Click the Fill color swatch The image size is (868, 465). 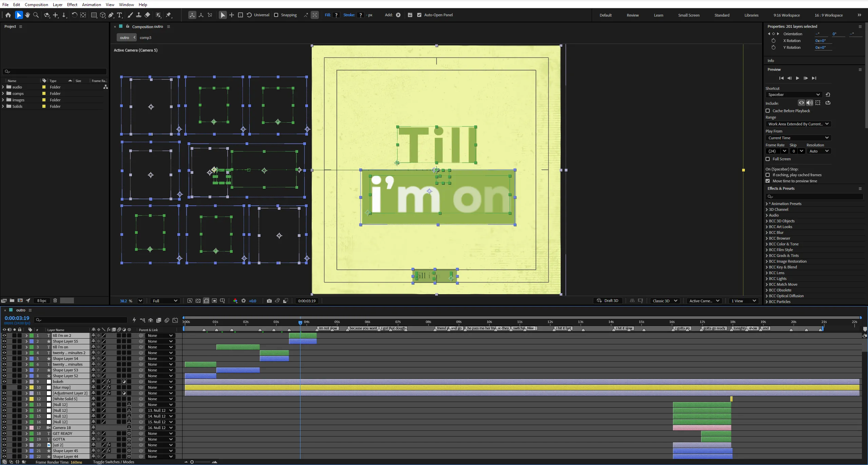tap(336, 15)
